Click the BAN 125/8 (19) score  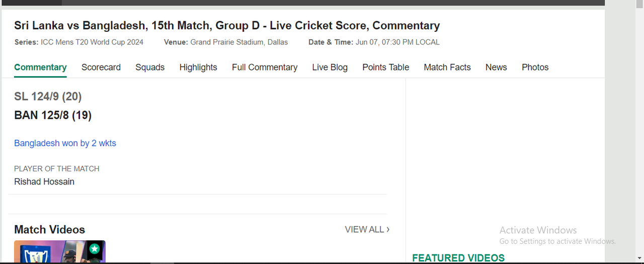click(x=53, y=115)
